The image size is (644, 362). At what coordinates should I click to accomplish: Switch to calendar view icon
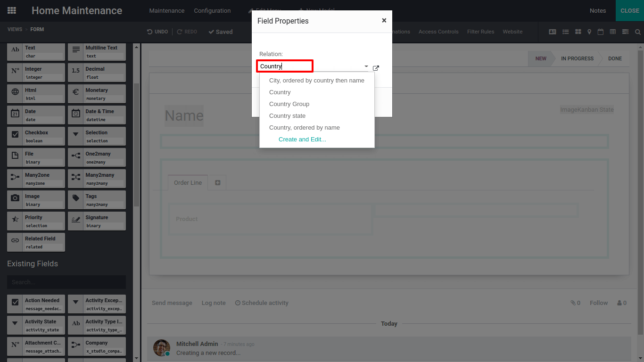point(601,32)
